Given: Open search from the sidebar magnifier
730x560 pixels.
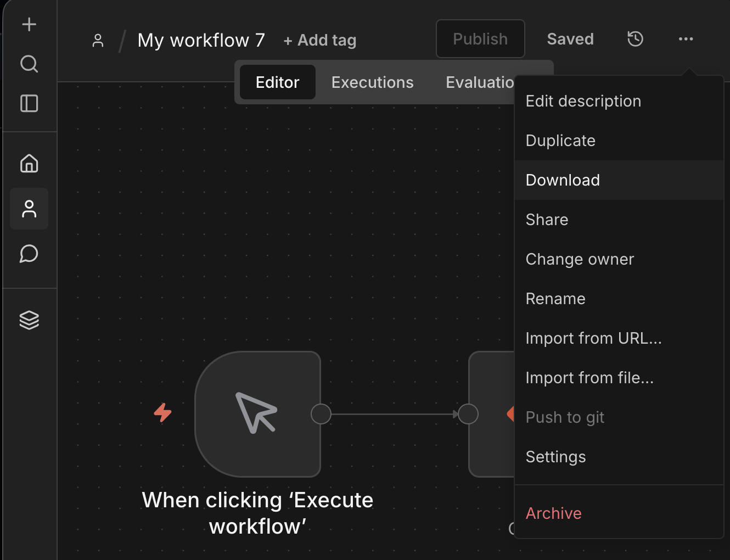Looking at the screenshot, I should 29,64.
